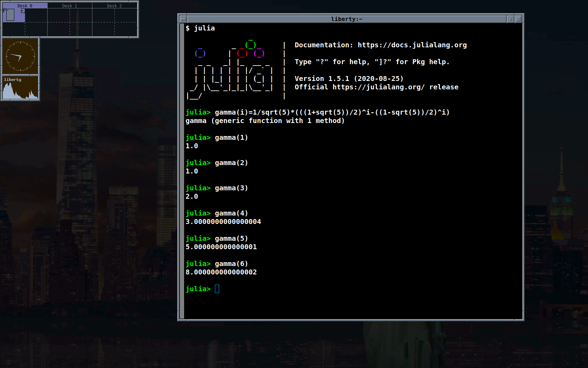The image size is (588, 368).
Task: Switch to Desk 2 in the pager
Action: point(114,6)
